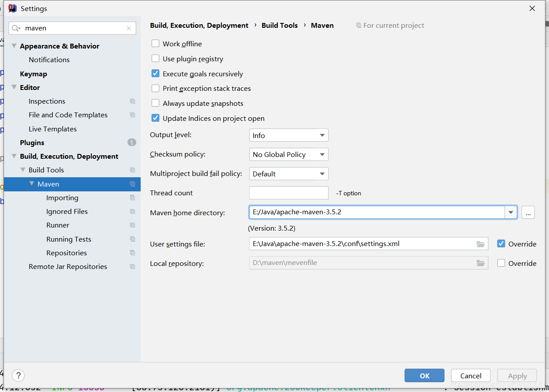The image size is (549, 392).
Task: Select Inspections under Editor
Action: [47, 101]
